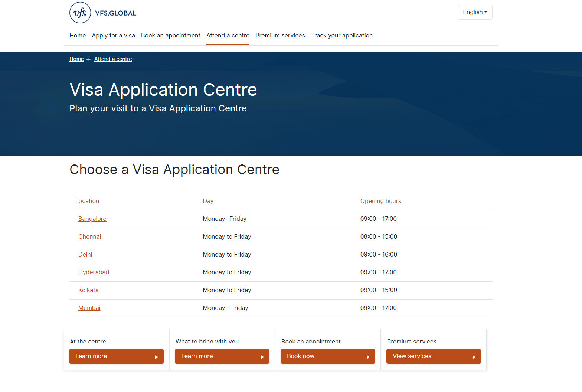Image resolution: width=582 pixels, height=392 pixels.
Task: Click the Home breadcrumb link
Action: point(76,59)
